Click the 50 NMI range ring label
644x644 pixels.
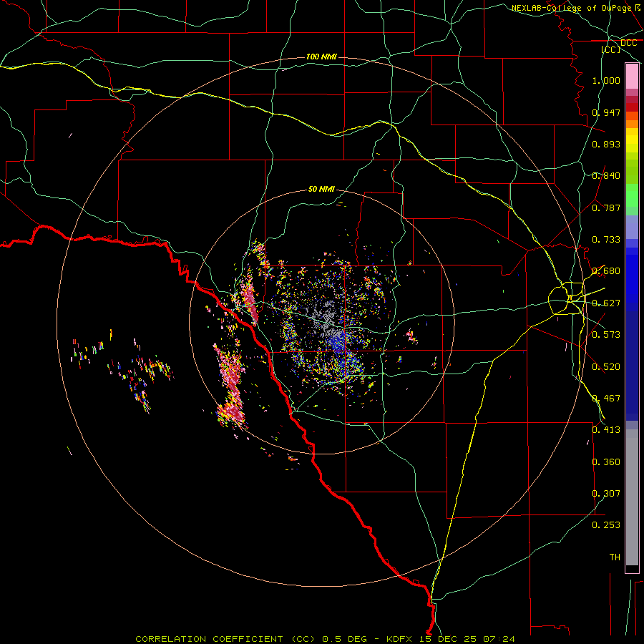click(321, 189)
